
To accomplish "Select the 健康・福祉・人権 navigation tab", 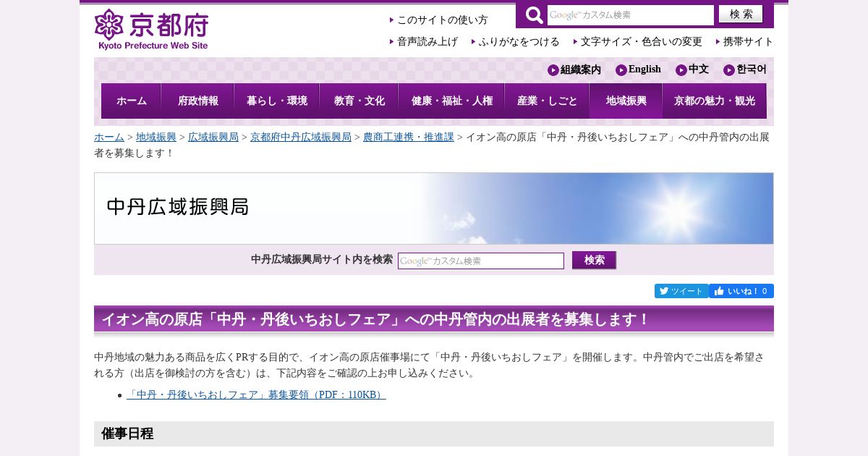I will 451,101.
